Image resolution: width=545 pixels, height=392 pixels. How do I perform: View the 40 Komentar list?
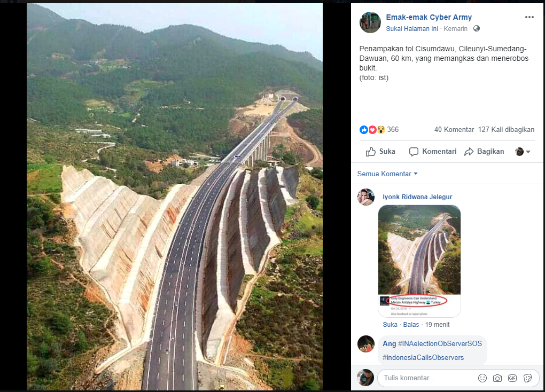(454, 130)
